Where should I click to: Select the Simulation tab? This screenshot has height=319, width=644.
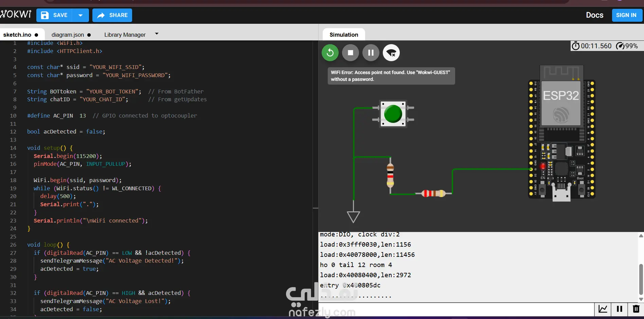tap(344, 35)
